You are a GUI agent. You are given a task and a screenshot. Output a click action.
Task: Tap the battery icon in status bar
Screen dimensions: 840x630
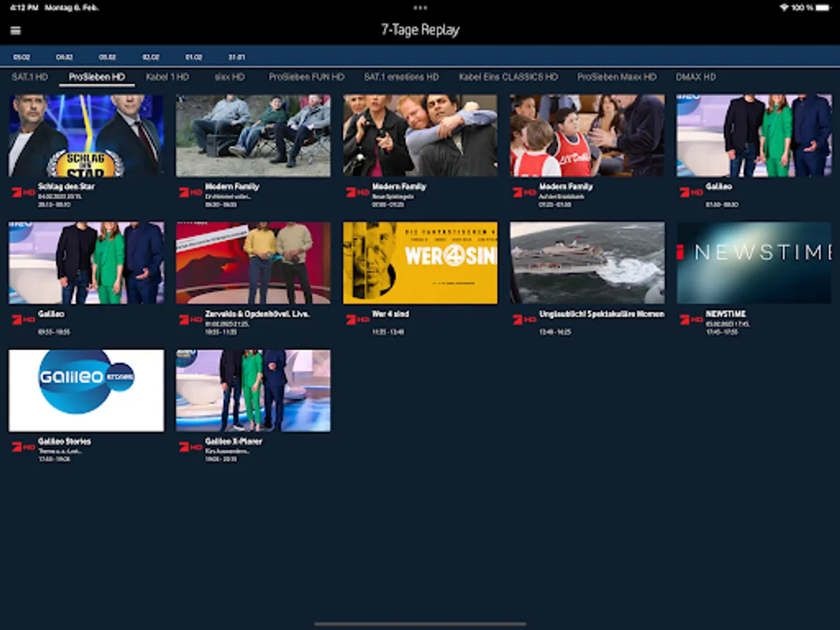[823, 8]
